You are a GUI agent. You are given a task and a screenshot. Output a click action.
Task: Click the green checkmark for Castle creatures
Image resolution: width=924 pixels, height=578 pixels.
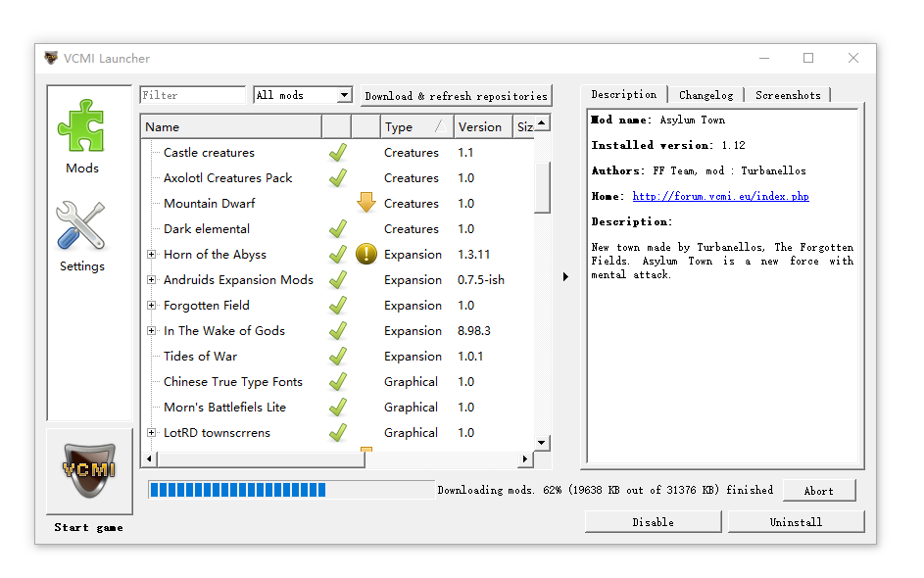coord(337,153)
